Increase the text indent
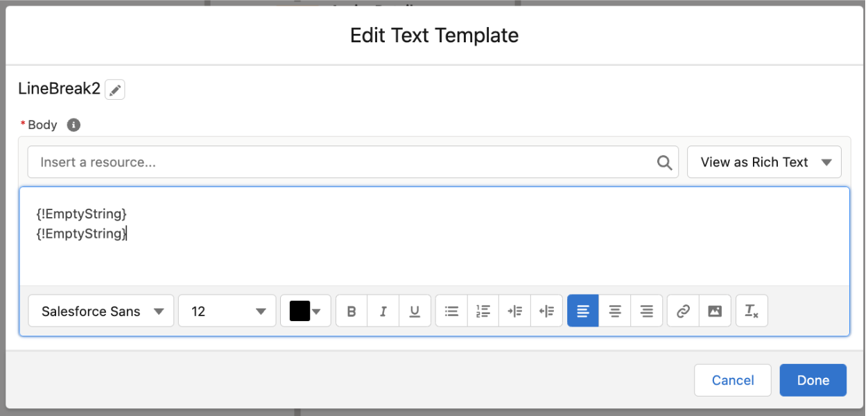 514,311
